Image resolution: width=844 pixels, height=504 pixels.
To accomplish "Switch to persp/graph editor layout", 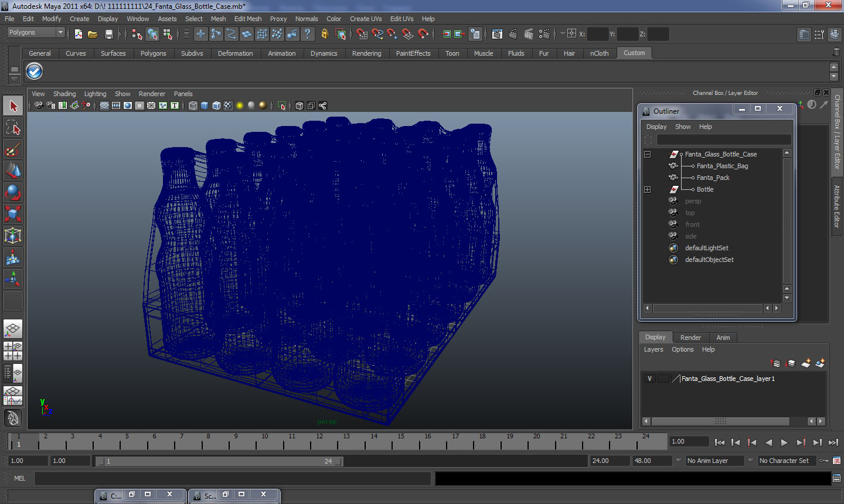I will 13,396.
